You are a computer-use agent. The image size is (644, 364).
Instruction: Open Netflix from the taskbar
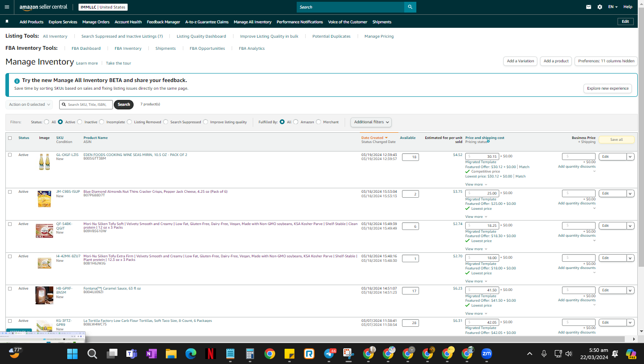click(210, 354)
